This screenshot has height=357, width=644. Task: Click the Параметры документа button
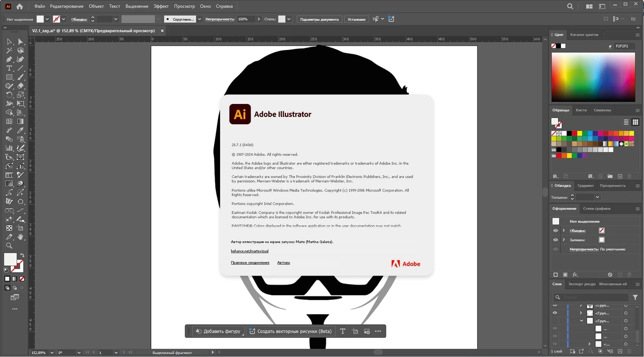(319, 19)
